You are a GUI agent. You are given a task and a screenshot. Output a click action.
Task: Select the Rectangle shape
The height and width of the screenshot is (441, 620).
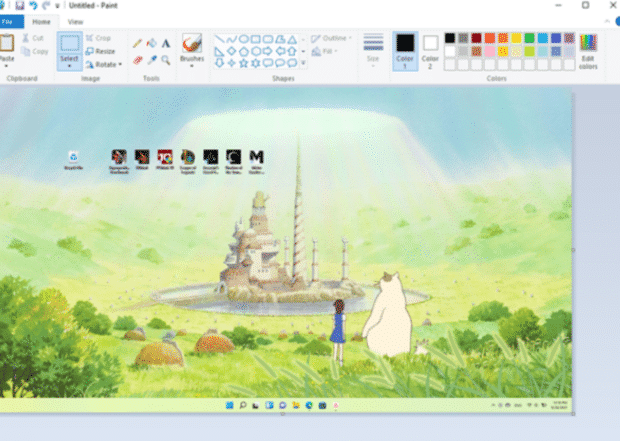click(256, 39)
